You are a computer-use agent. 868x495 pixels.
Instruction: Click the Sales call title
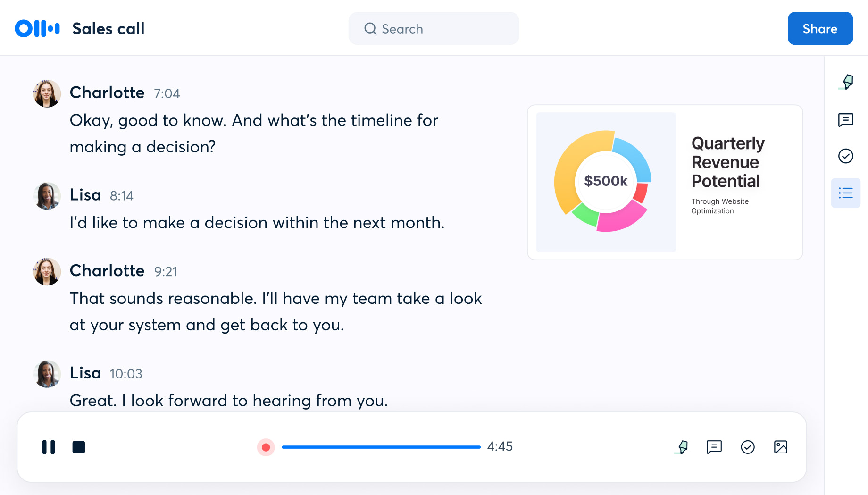click(108, 28)
